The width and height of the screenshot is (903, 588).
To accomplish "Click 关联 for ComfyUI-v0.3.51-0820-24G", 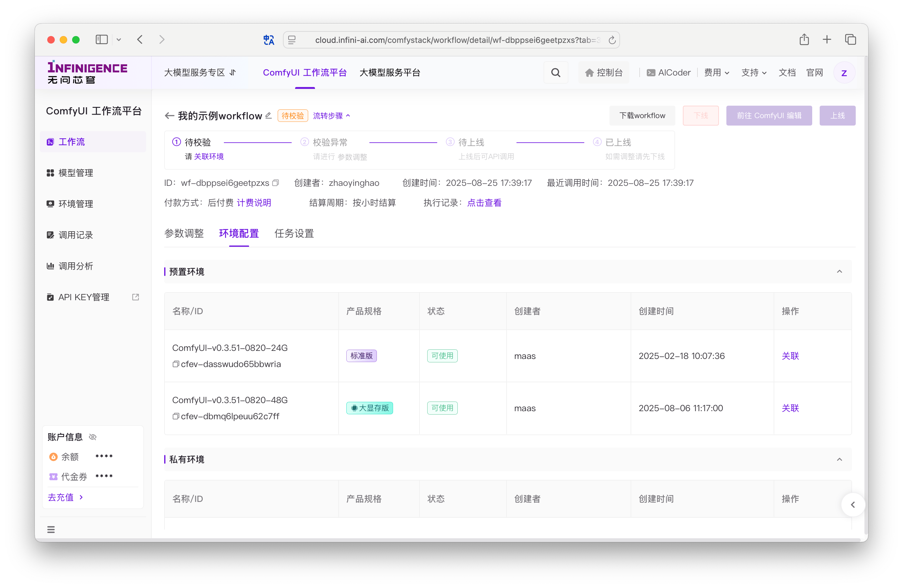I will 790,356.
